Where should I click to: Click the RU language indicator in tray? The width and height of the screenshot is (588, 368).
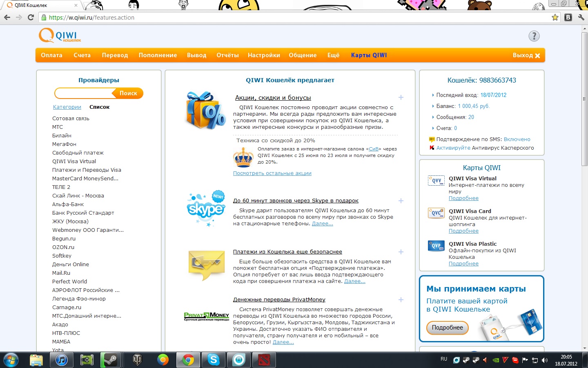444,359
